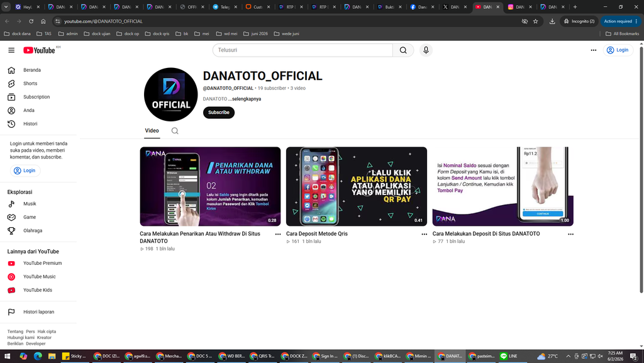
Task: Go to browser home page icon
Action: (43, 21)
